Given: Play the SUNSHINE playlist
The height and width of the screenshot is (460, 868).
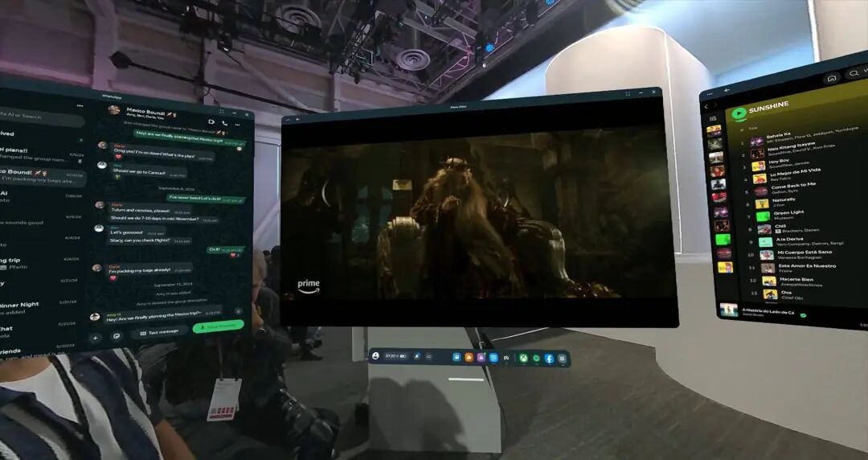Looking at the screenshot, I should tap(739, 114).
